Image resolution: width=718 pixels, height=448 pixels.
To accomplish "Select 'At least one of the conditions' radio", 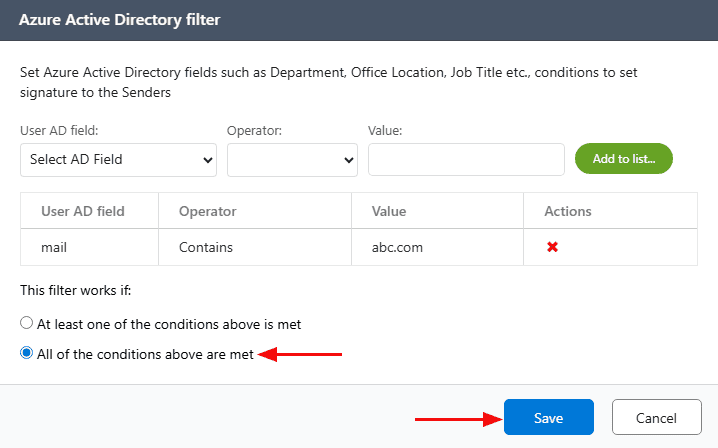I will pyautogui.click(x=27, y=324).
